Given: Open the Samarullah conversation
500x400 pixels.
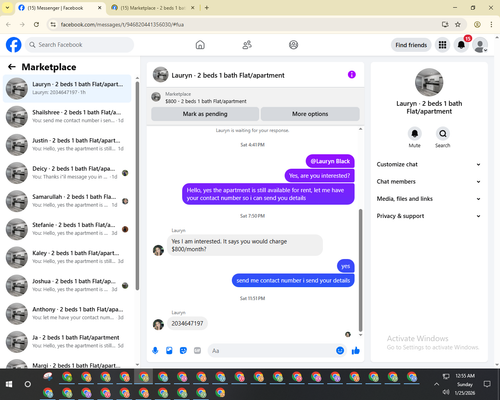Looking at the screenshot, I should [x=67, y=201].
